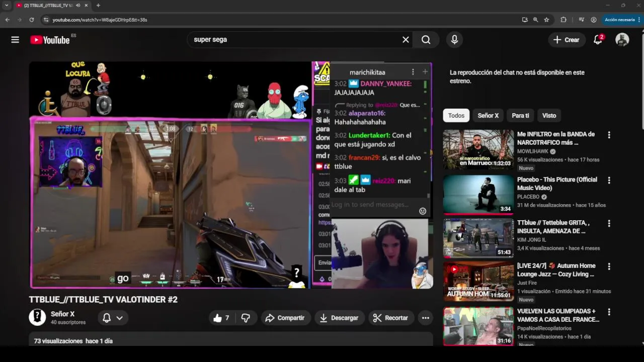Open options for Autumn Home Lounge Jazz
The height and width of the screenshot is (362, 644).
609,266
